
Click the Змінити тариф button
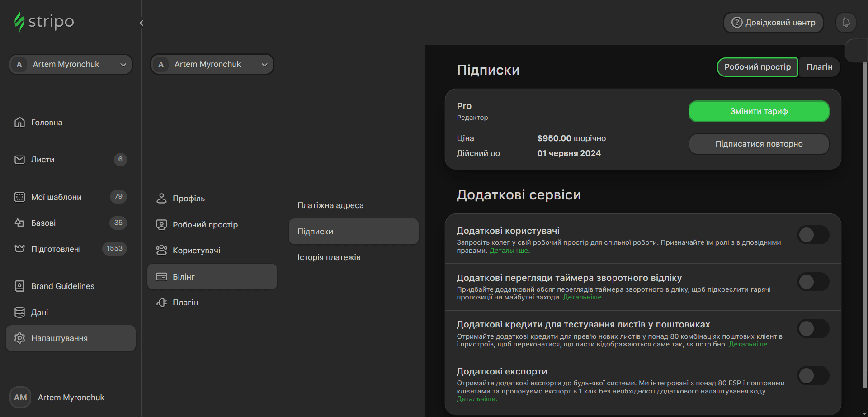(759, 111)
